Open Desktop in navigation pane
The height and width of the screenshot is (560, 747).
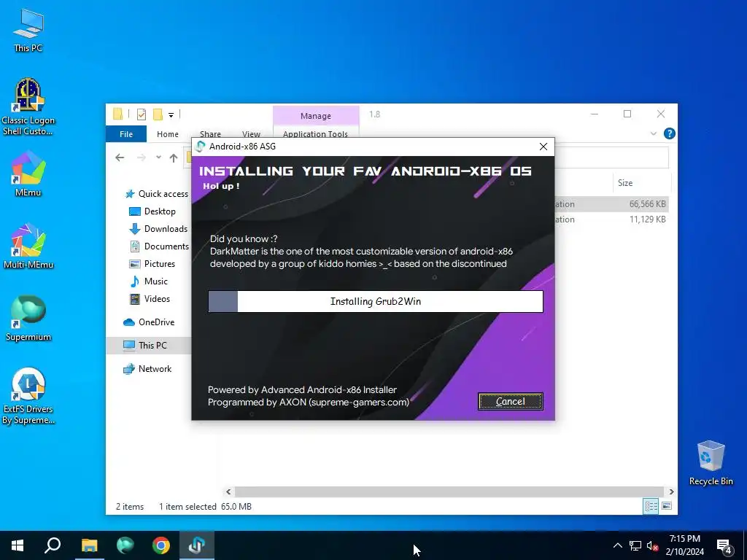(x=152, y=211)
